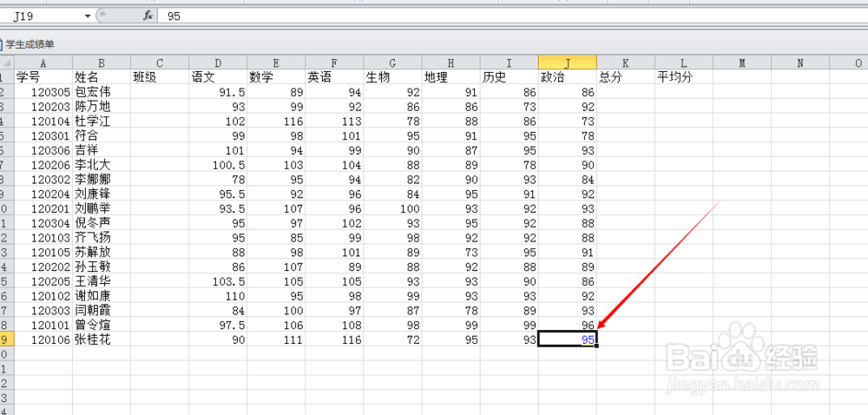Click student ID cell 120104
The image size is (868, 415).
click(x=43, y=121)
